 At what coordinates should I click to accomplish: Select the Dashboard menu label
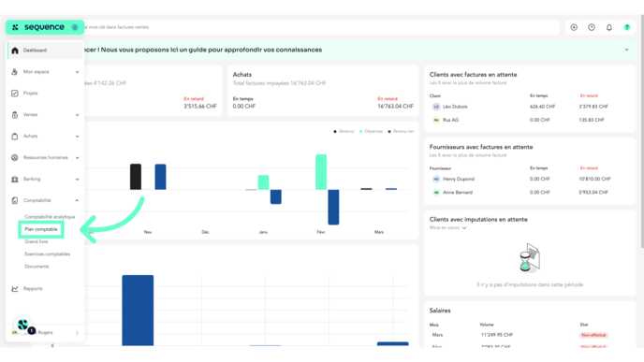tap(35, 51)
